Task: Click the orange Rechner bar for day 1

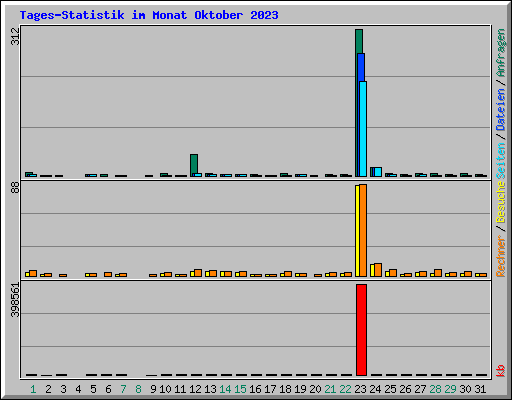Action: (33, 273)
